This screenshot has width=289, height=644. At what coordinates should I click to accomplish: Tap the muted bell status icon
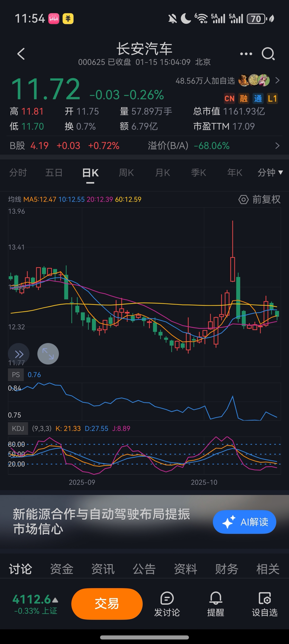pos(172,19)
